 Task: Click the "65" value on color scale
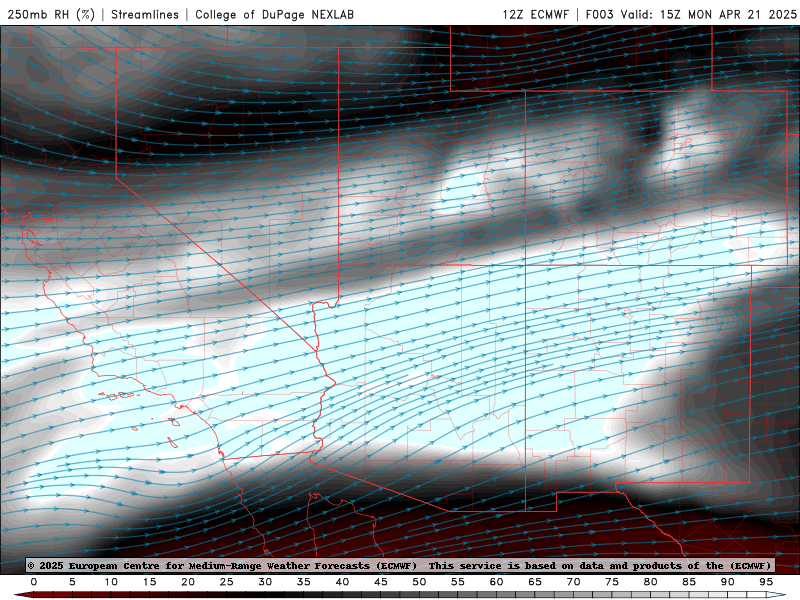(x=535, y=582)
